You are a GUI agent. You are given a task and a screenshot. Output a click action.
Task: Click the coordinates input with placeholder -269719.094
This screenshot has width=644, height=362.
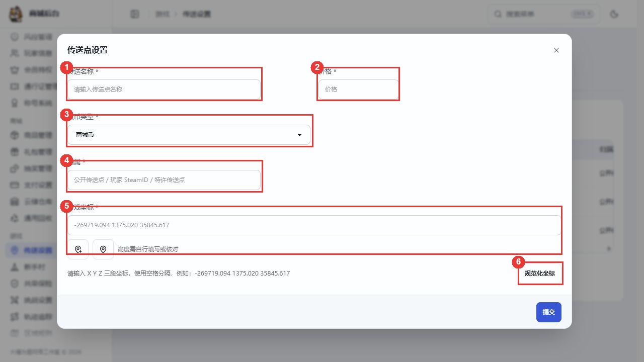coord(314,225)
